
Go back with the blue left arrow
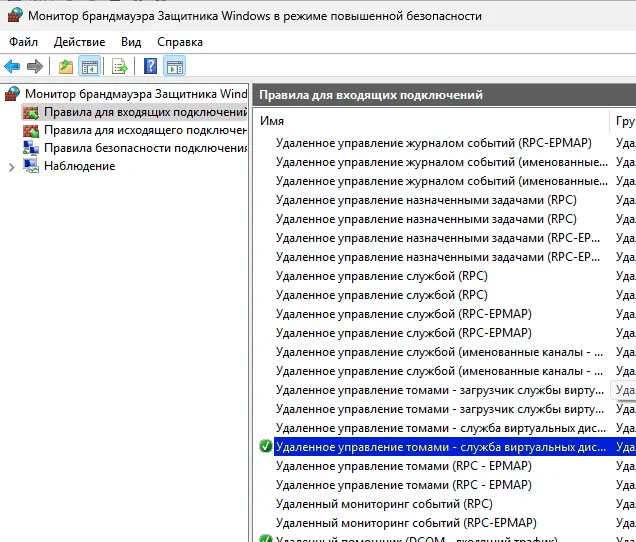(x=12, y=66)
